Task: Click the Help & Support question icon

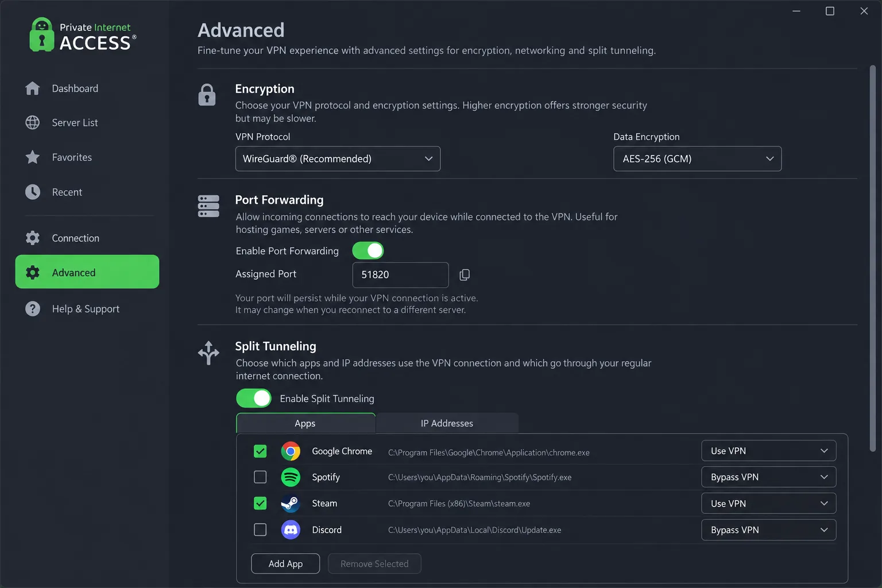Action: (x=33, y=309)
